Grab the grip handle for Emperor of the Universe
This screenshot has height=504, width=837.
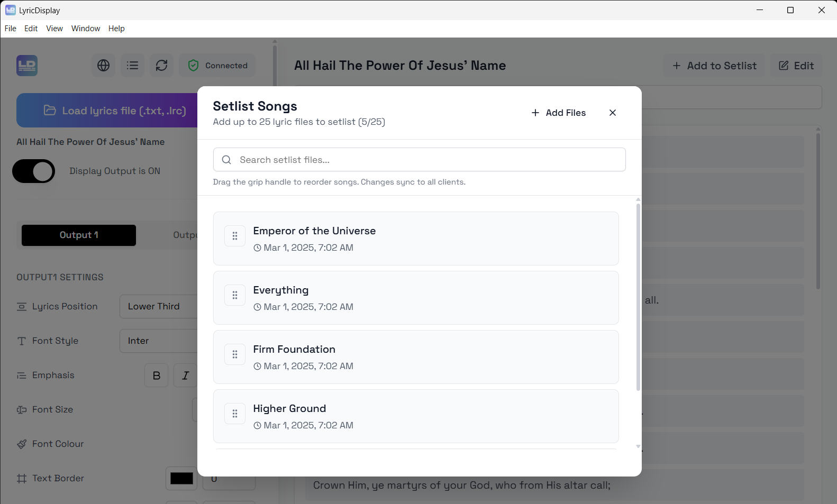(235, 236)
